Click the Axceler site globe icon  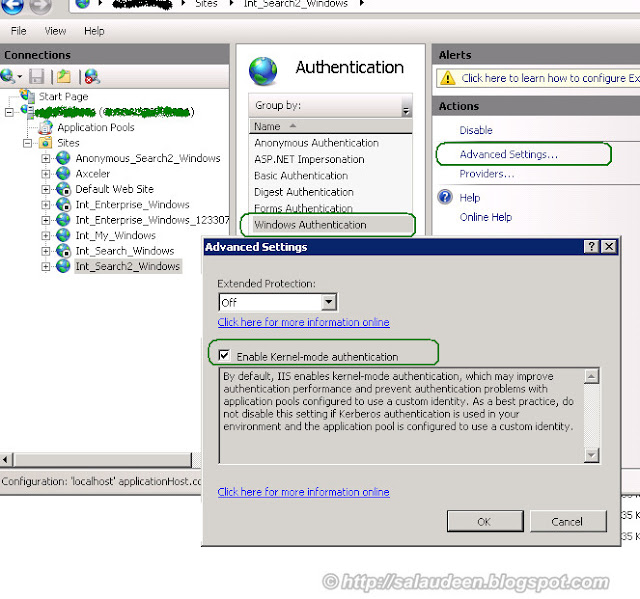(63, 174)
